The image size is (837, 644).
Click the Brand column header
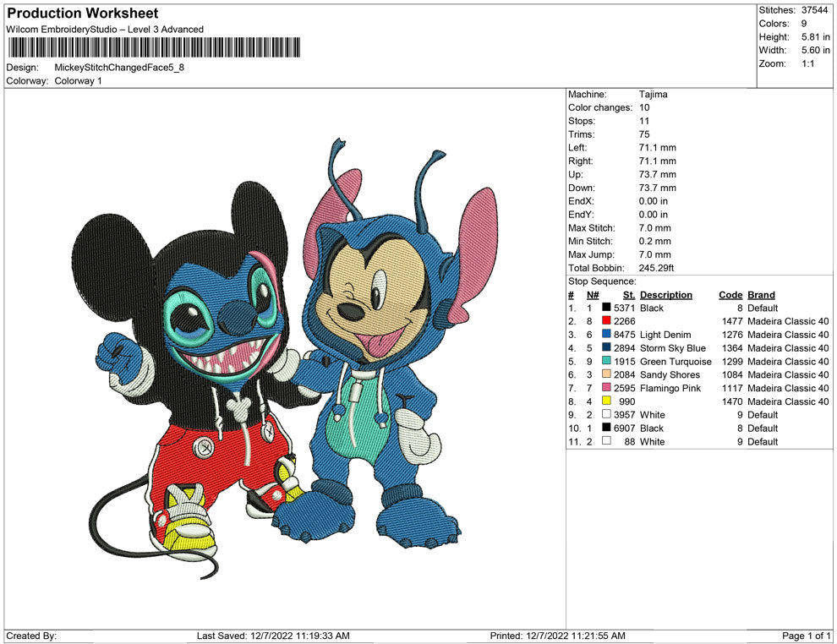pyautogui.click(x=759, y=294)
